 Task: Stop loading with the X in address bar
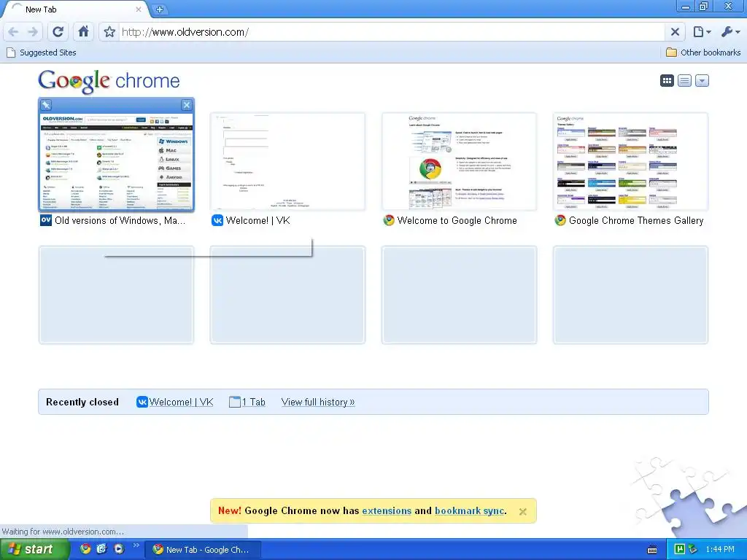(x=675, y=32)
